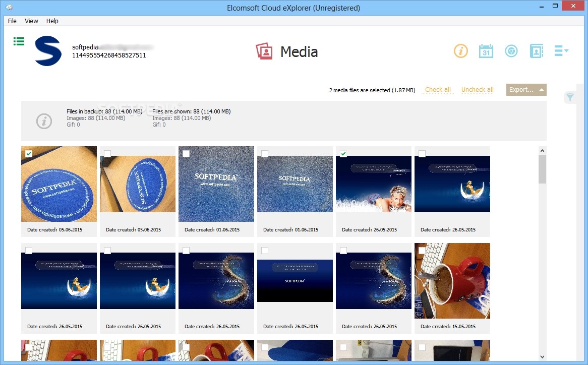
Task: Open the green list sidebar icon
Action: point(19,41)
